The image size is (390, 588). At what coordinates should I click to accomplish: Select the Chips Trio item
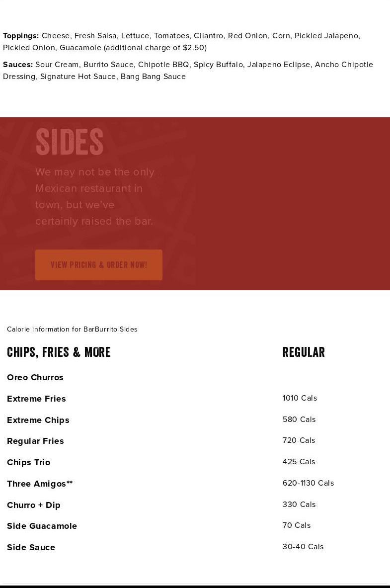click(28, 462)
